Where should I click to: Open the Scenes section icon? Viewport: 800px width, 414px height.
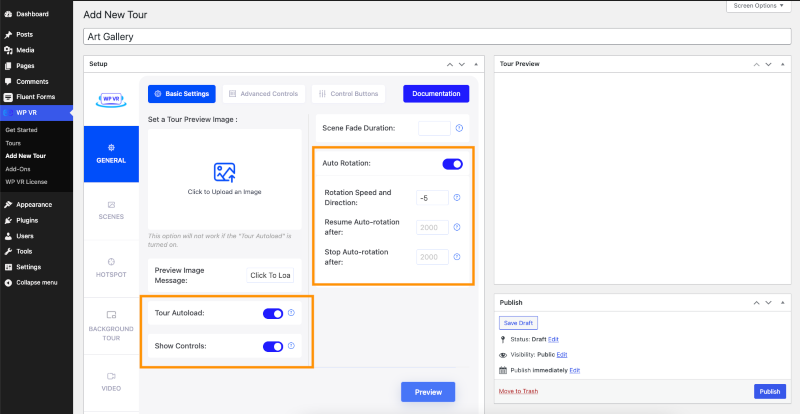pos(111,205)
